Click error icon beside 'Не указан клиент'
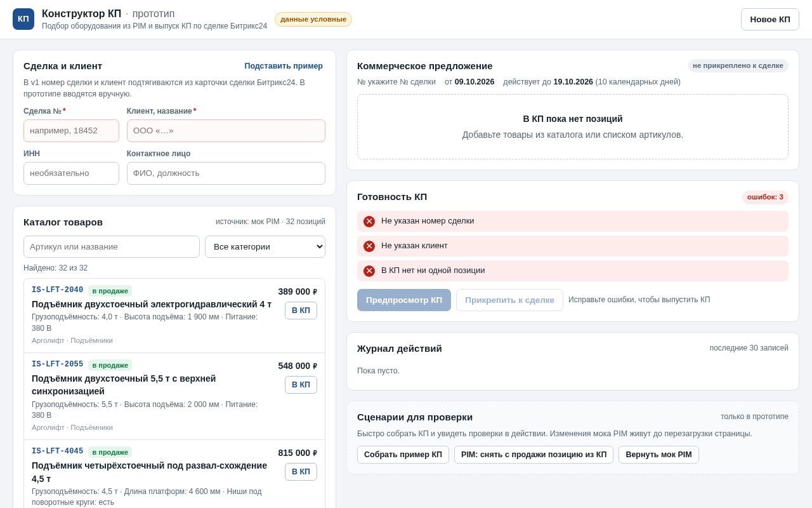Screen dimensions: 812x508 click(x=369, y=246)
